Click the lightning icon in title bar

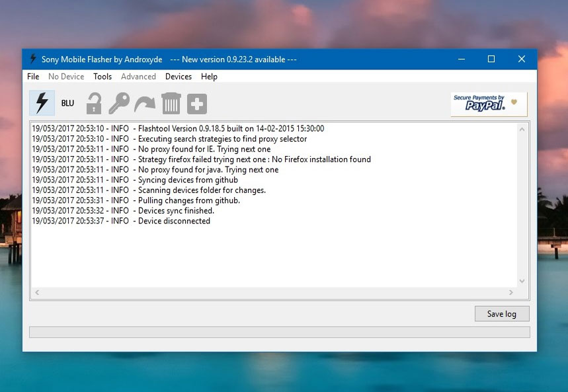coord(33,59)
